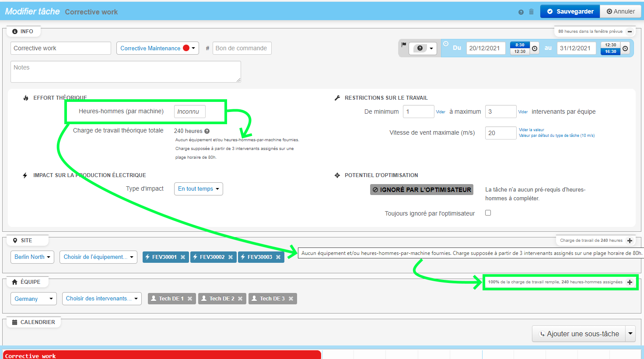Click the red Corrective work calendar bar
This screenshot has height=359, width=644.
pyautogui.click(x=162, y=355)
